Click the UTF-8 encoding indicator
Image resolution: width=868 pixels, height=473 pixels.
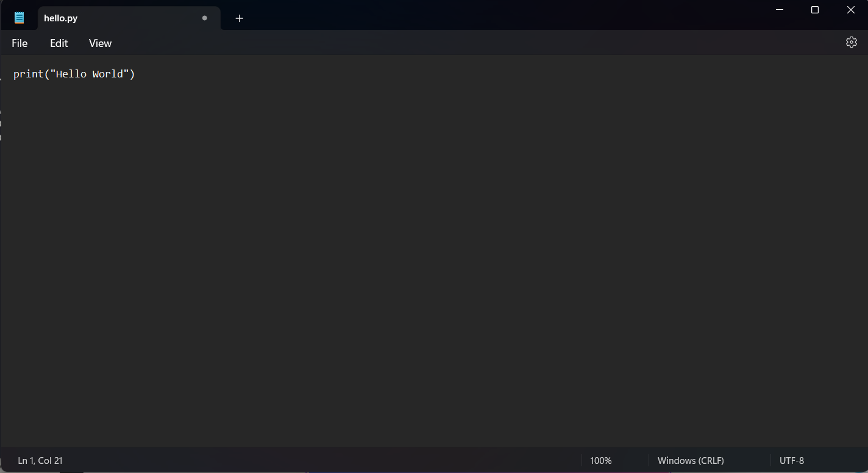tap(792, 461)
